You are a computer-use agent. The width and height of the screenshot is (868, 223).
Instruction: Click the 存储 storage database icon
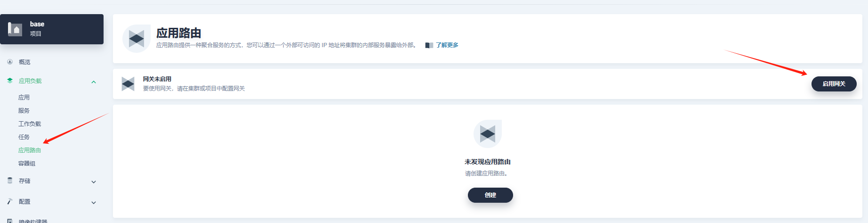[10, 181]
